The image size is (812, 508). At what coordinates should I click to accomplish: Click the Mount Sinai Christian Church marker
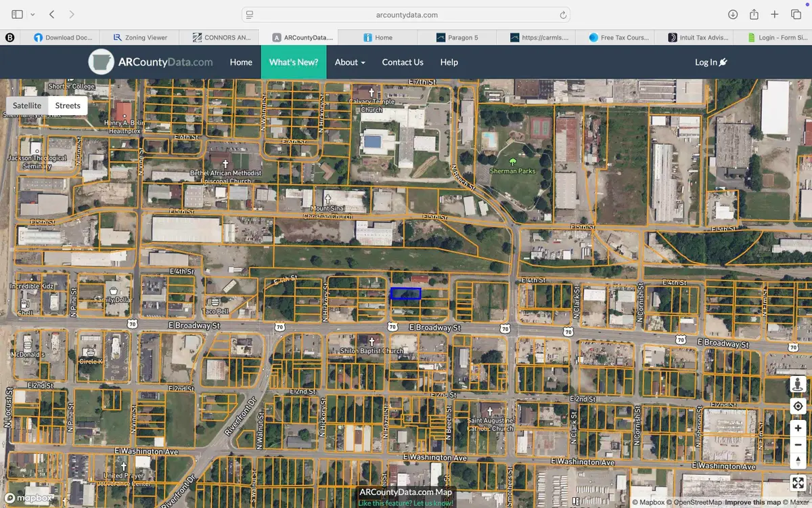[329, 200]
